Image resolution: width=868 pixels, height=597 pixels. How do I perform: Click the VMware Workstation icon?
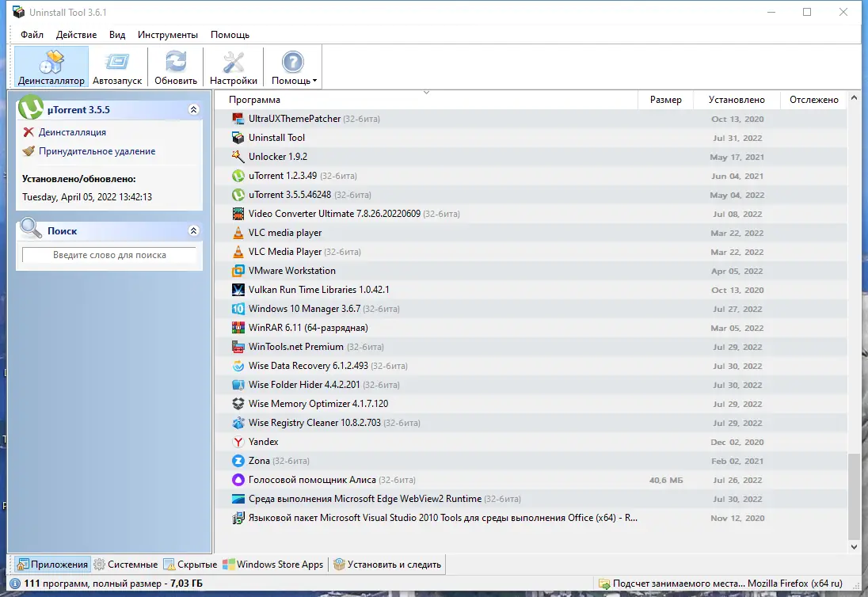[238, 271]
